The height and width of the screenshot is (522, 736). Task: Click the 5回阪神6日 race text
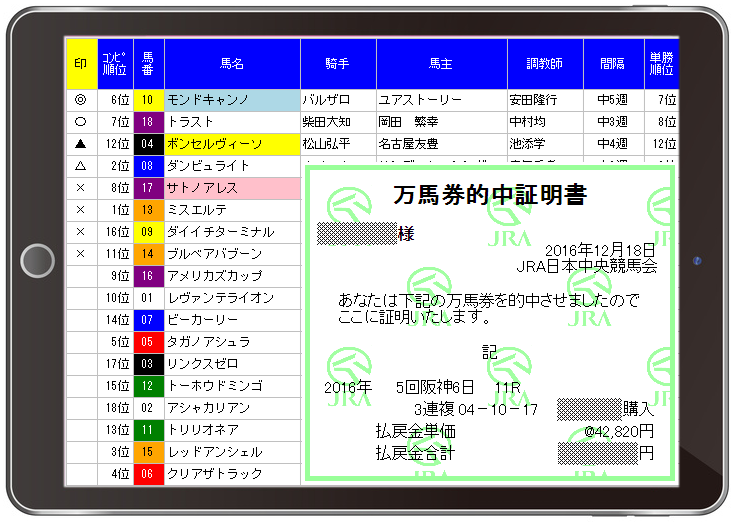[435, 388]
